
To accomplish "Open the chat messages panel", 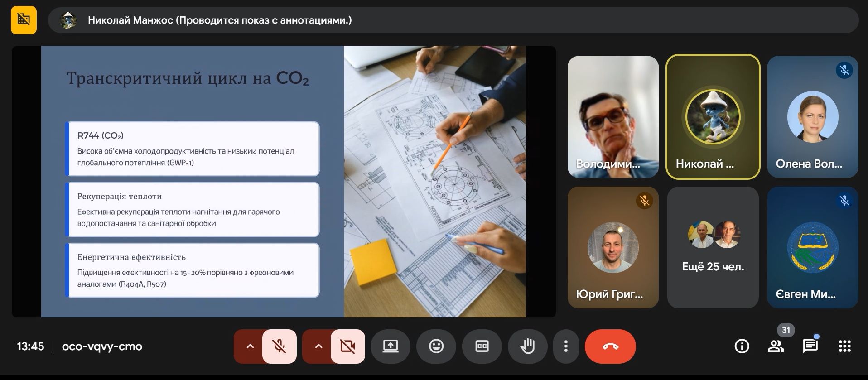I will coord(810,346).
